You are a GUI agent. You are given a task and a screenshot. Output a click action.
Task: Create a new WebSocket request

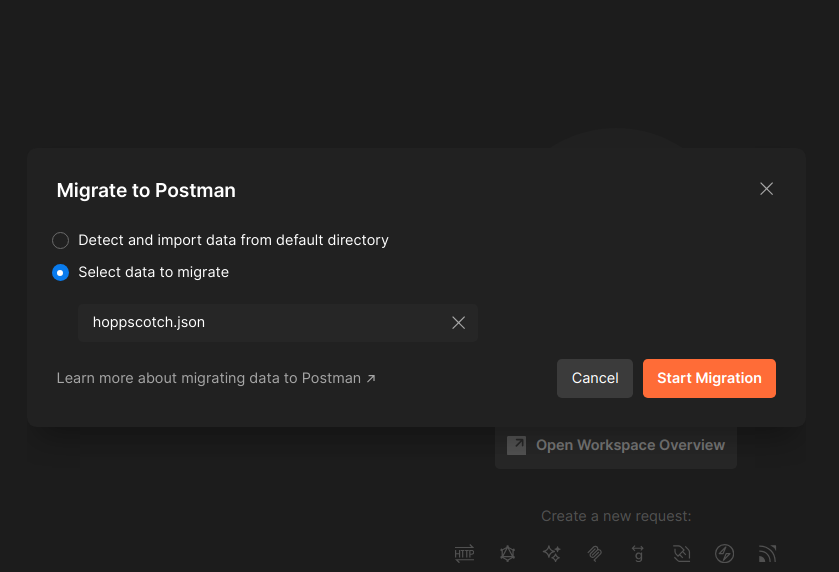click(x=681, y=553)
